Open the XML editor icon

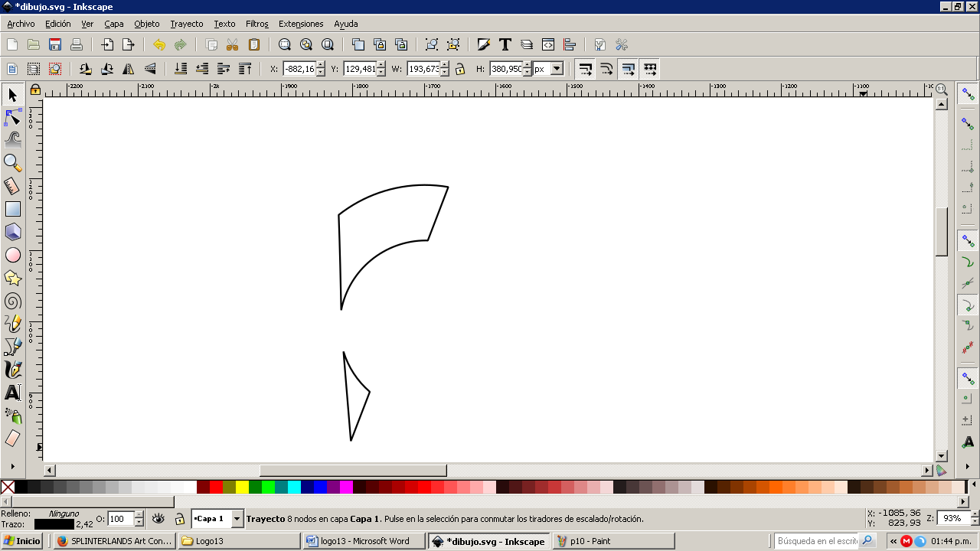tap(548, 44)
